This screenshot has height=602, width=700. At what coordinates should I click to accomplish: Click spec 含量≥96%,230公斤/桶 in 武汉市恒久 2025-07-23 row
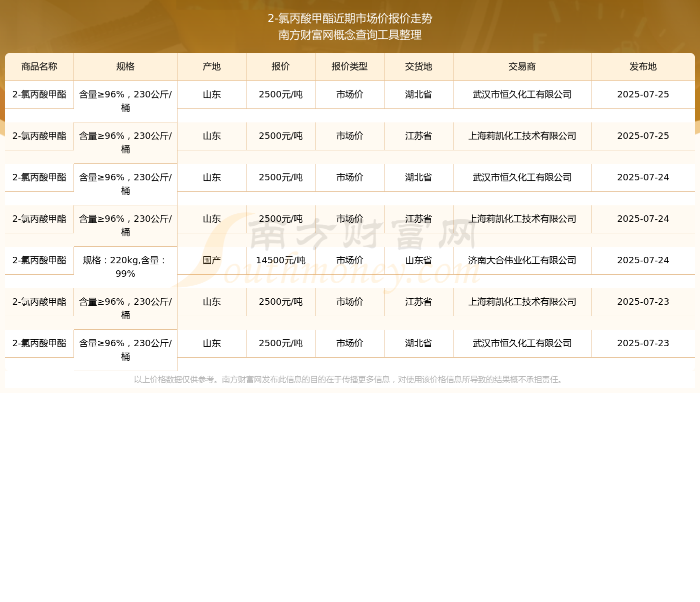(125, 350)
